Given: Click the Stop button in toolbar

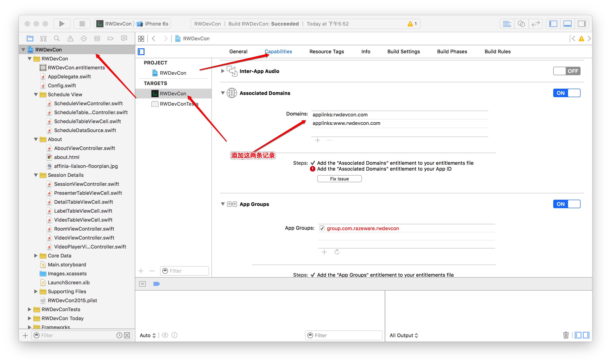Looking at the screenshot, I should [x=82, y=24].
